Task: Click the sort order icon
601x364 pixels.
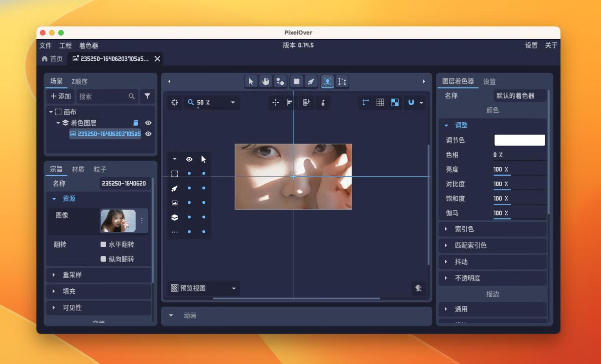Action: click(306, 102)
